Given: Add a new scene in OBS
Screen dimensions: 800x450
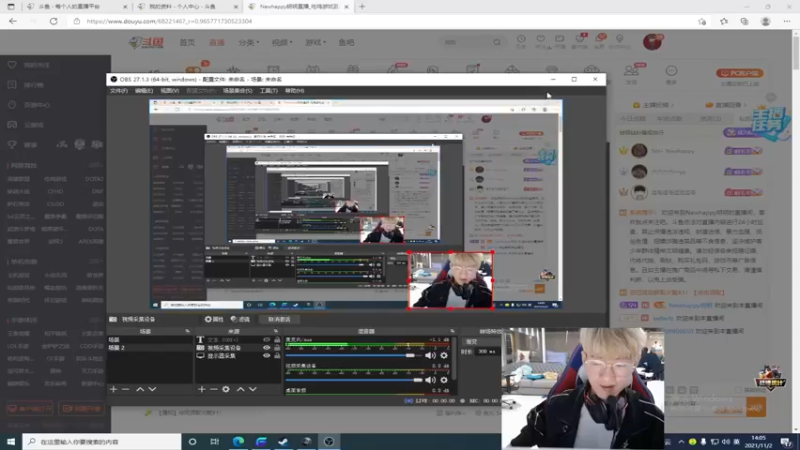Looking at the screenshot, I should (113, 389).
